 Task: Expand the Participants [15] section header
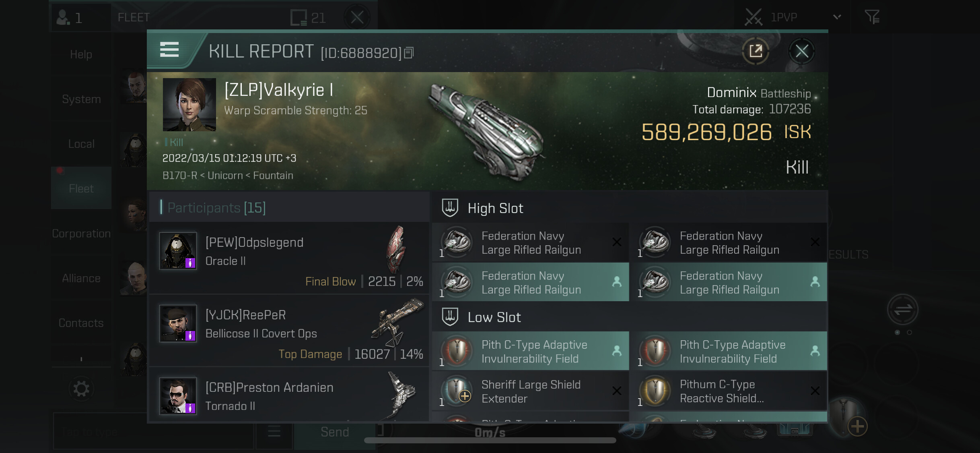288,207
